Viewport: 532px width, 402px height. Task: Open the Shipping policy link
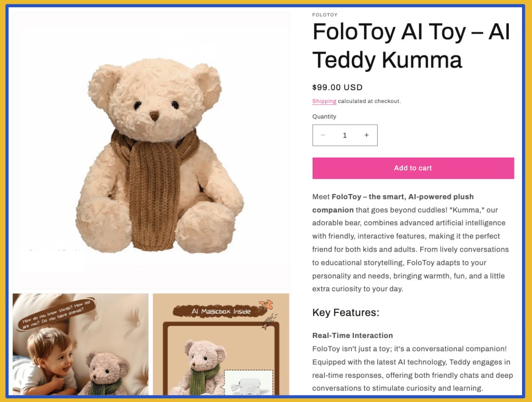pos(324,101)
